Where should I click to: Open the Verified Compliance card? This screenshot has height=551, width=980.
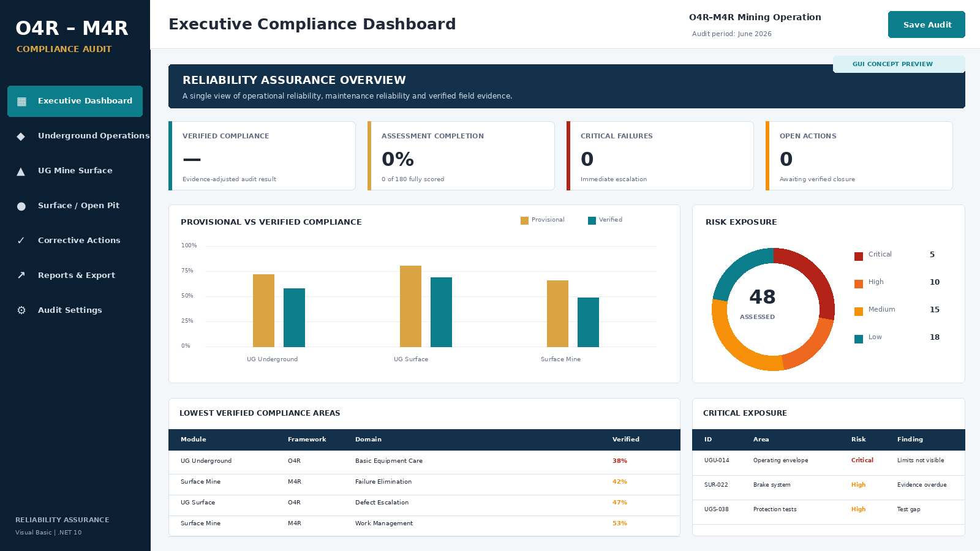click(262, 156)
